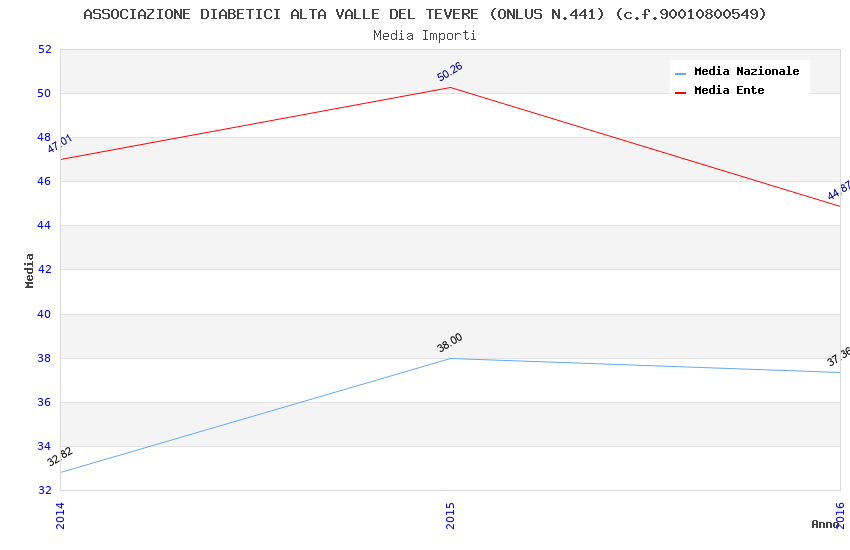Click the chart title ASSOCIAZIONE DIABETICI
This screenshot has height=550, width=850.
click(x=425, y=14)
